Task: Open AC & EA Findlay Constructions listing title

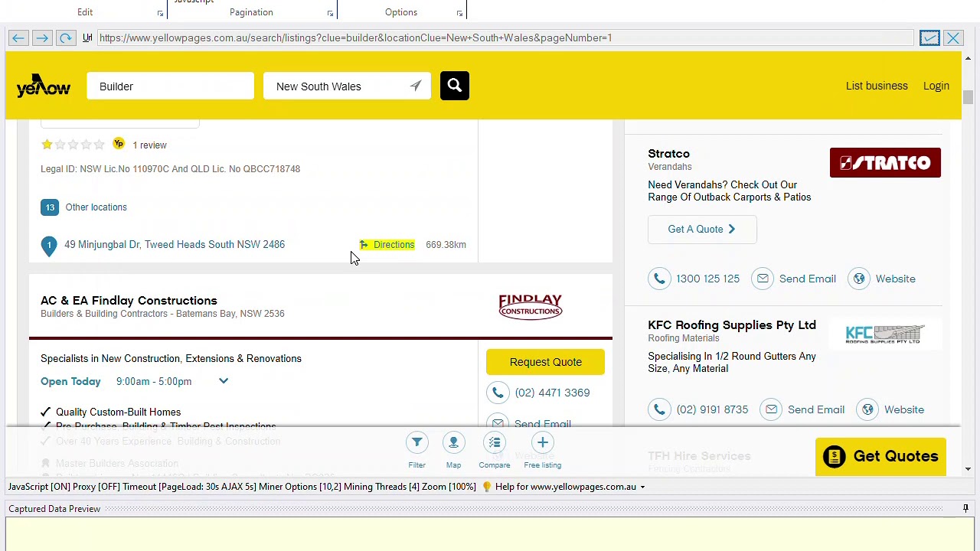Action: [129, 301]
